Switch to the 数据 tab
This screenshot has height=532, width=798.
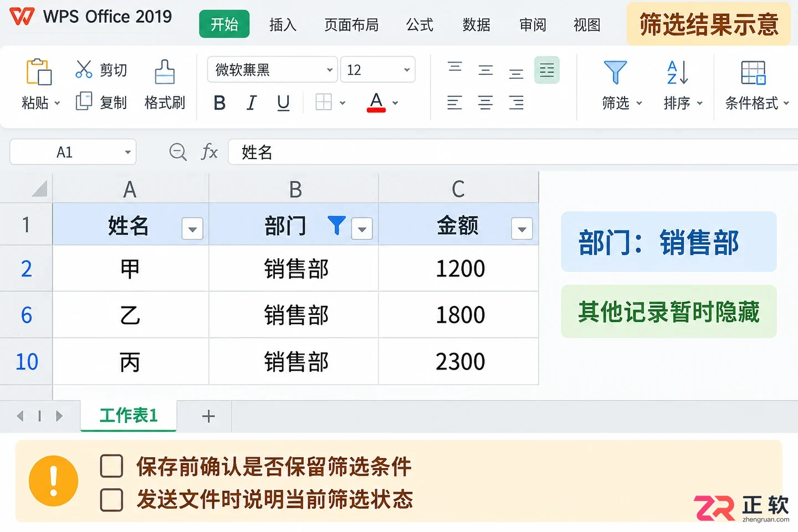coord(476,25)
